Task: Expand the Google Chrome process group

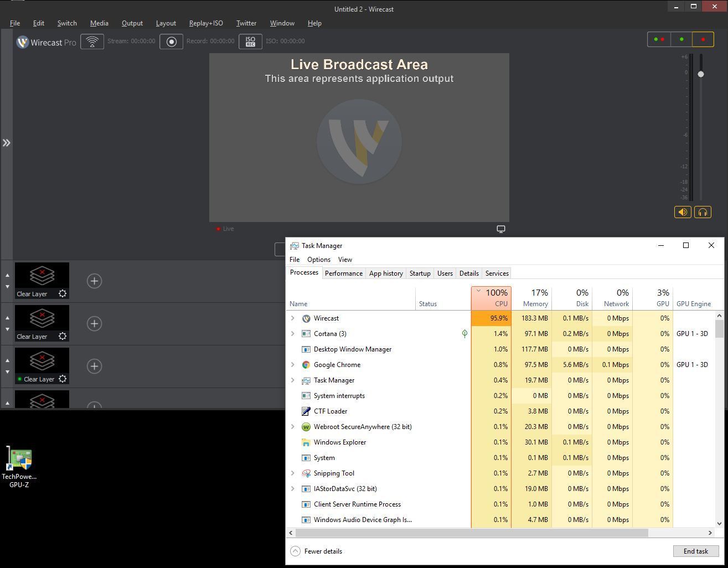Action: pyautogui.click(x=292, y=365)
